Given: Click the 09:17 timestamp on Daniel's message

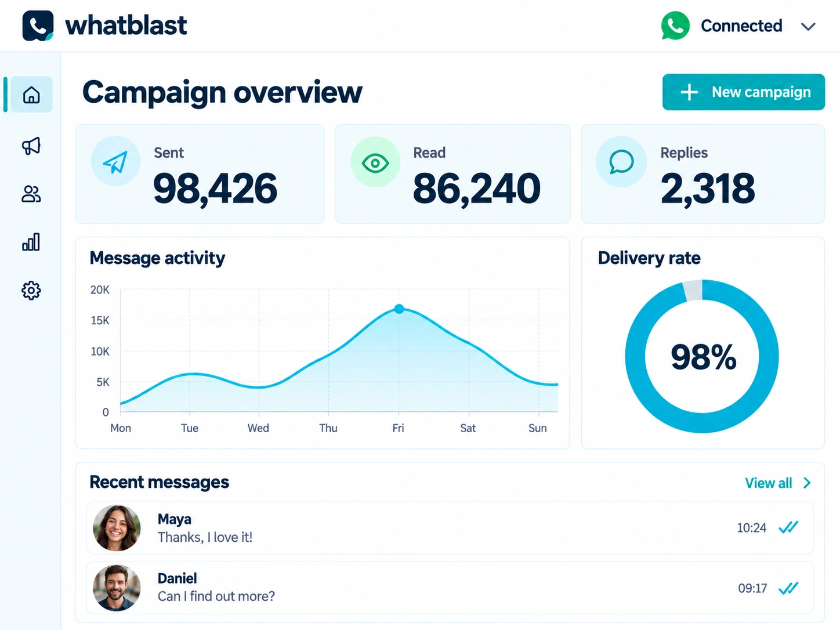Looking at the screenshot, I should pyautogui.click(x=752, y=588).
